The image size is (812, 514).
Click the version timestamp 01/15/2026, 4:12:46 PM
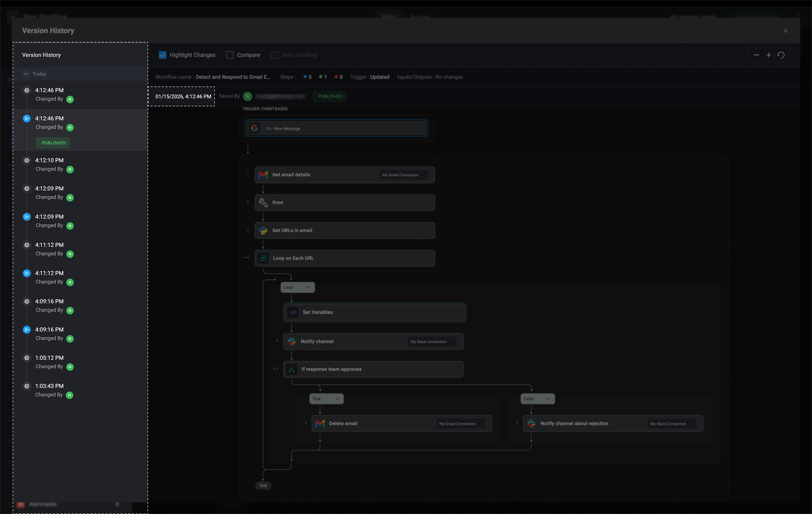pos(183,96)
